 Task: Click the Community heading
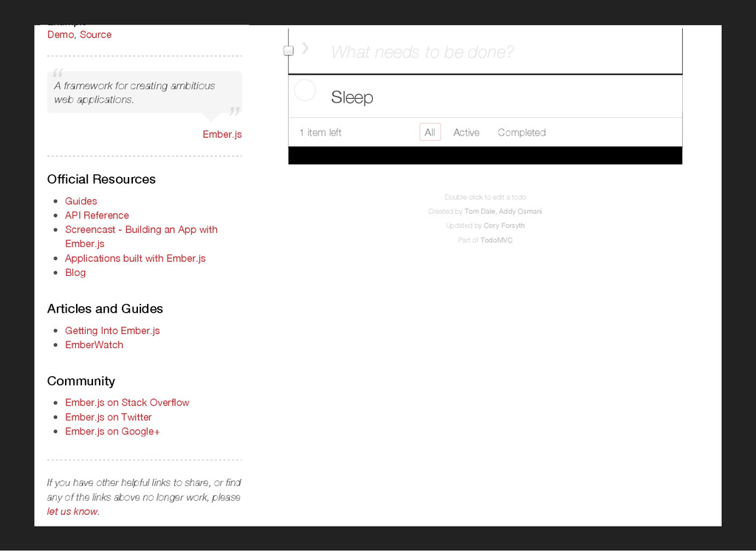pyautogui.click(x=81, y=381)
